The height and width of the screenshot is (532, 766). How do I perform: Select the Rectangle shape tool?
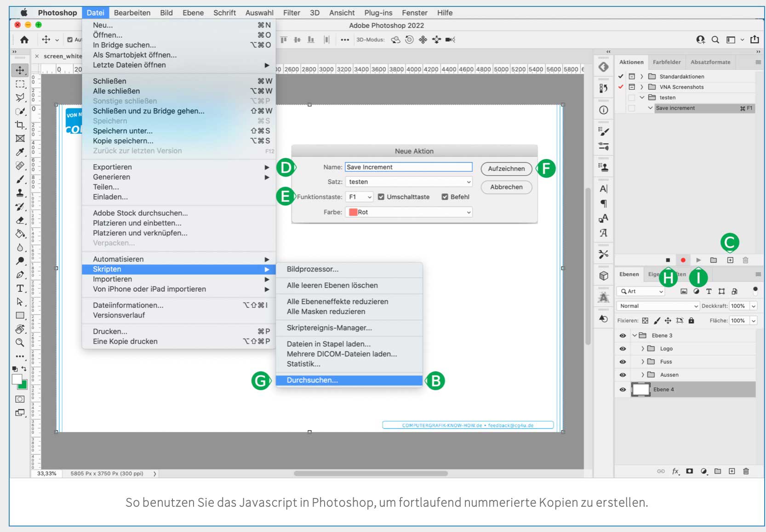coord(20,316)
